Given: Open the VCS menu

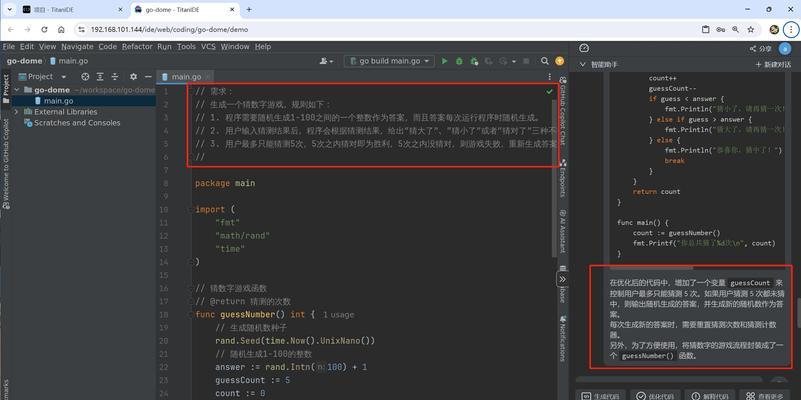Looking at the screenshot, I should pyautogui.click(x=208, y=46).
